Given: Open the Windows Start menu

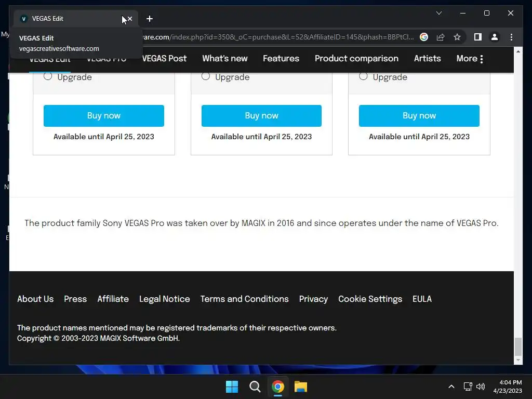Looking at the screenshot, I should 232,387.
